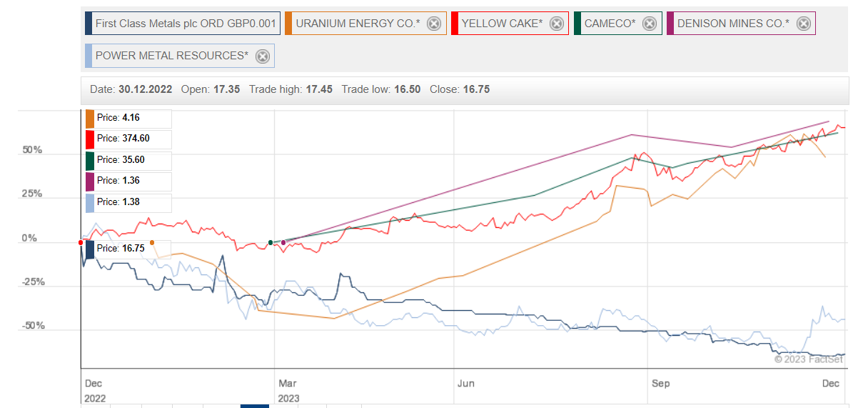The width and height of the screenshot is (868, 408).
Task: Remove CAMECO from the chart
Action: [649, 24]
